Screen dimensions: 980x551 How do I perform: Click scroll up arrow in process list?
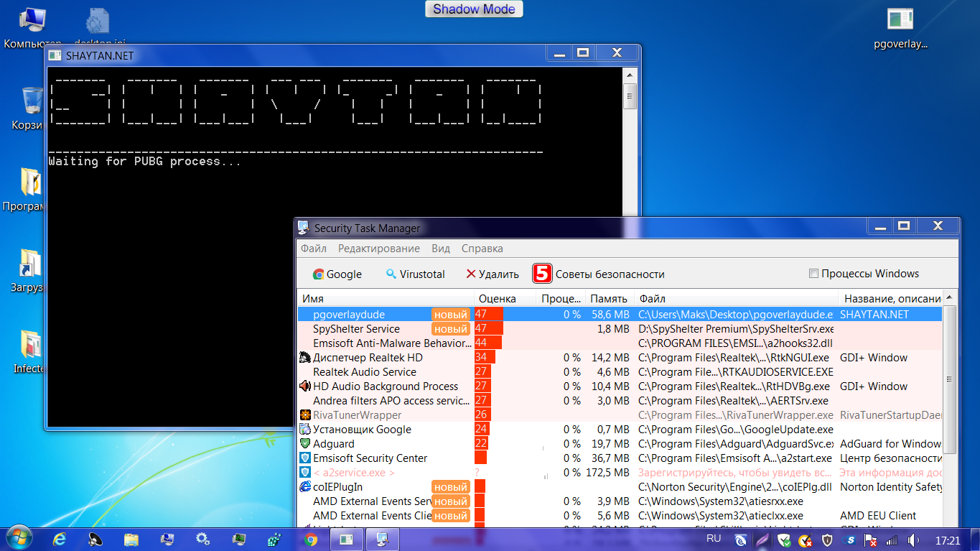coord(950,298)
